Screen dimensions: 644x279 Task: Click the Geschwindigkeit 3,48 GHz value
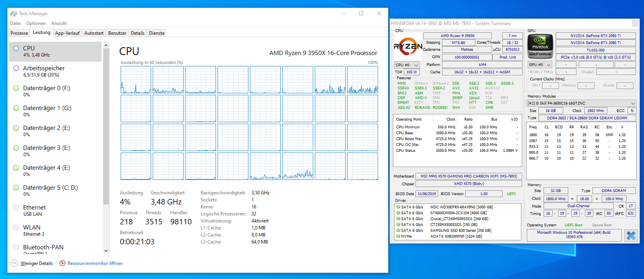click(x=166, y=202)
